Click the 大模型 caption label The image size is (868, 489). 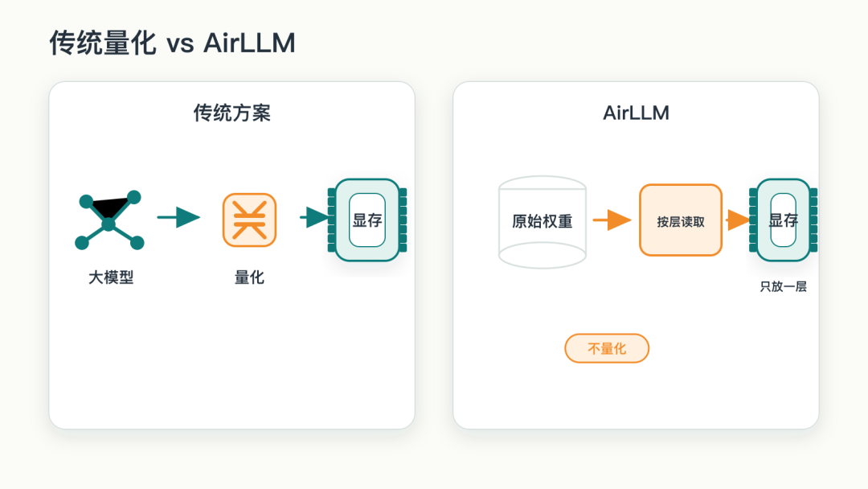coord(111,277)
